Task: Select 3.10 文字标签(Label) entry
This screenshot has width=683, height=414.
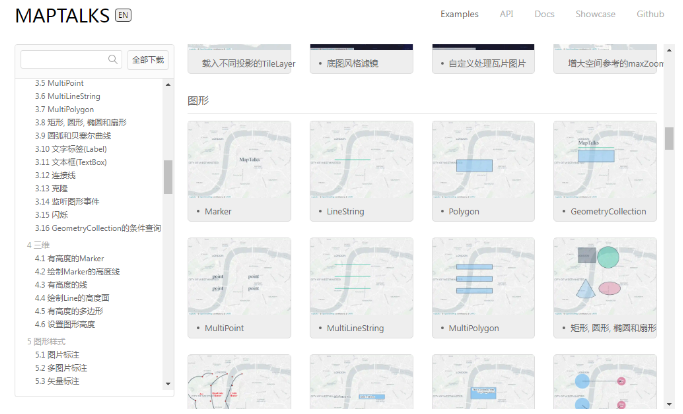Action: (x=71, y=149)
